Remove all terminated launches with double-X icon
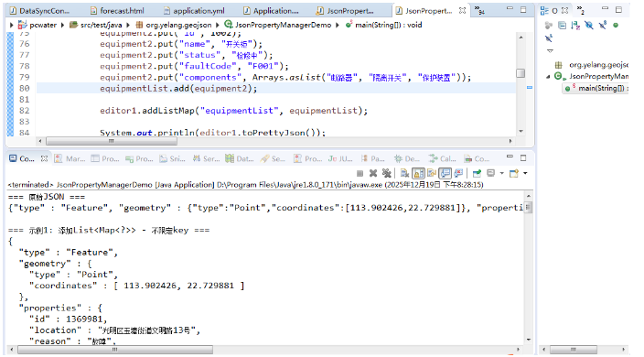The height and width of the screenshot is (357, 644). coord(386,173)
